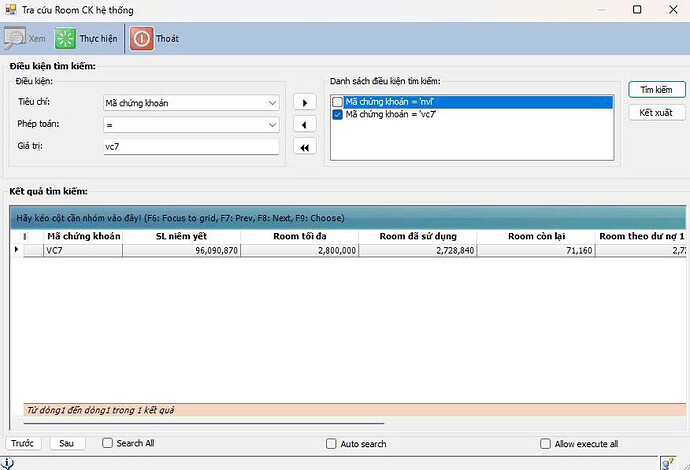Enable the Search All checkbox
The image size is (690, 470).
(x=107, y=443)
